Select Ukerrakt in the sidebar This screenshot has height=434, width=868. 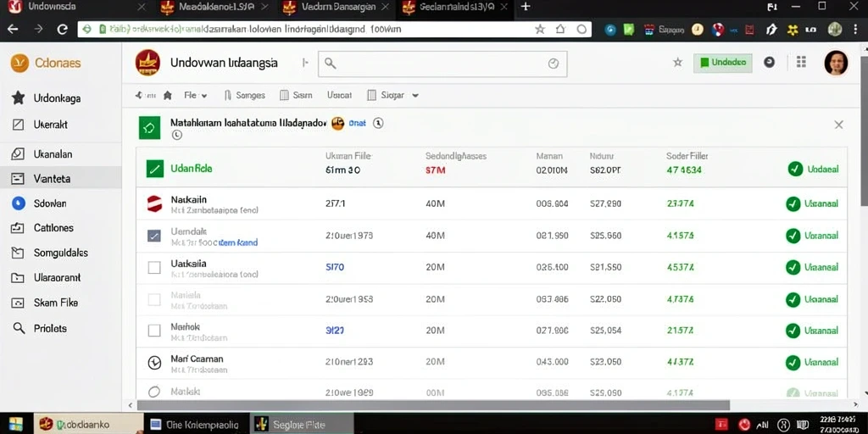pyautogui.click(x=40, y=125)
